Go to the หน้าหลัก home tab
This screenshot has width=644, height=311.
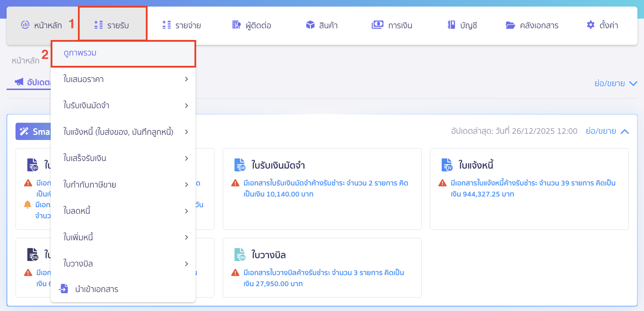click(42, 25)
